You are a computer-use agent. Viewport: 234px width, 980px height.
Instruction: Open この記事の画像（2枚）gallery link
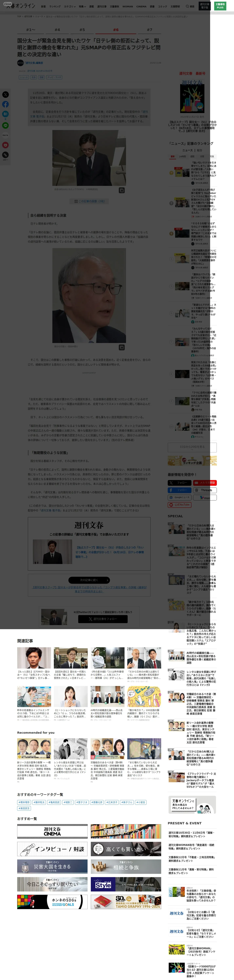pyautogui.click(x=89, y=201)
